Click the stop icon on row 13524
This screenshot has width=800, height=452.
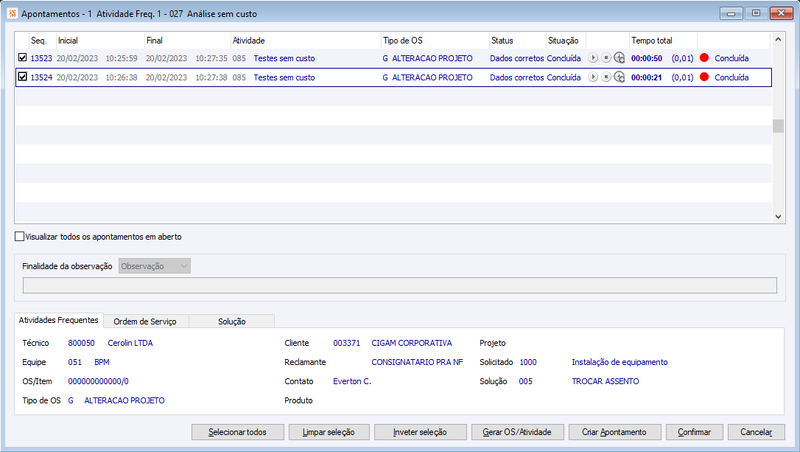coord(606,77)
